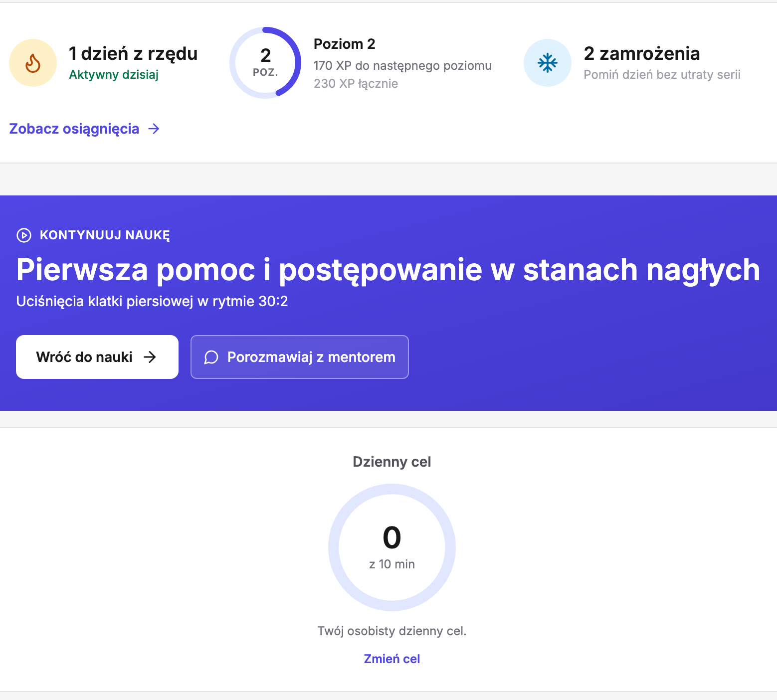Viewport: 777px width, 700px height.
Task: Click the "230 XP łącznie" text
Action: point(356,84)
